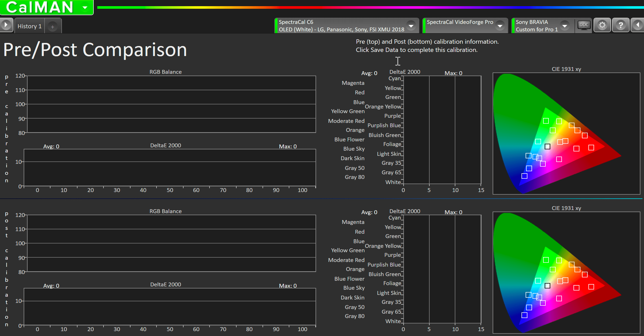Click the pre-calibration vertical label

point(6,129)
